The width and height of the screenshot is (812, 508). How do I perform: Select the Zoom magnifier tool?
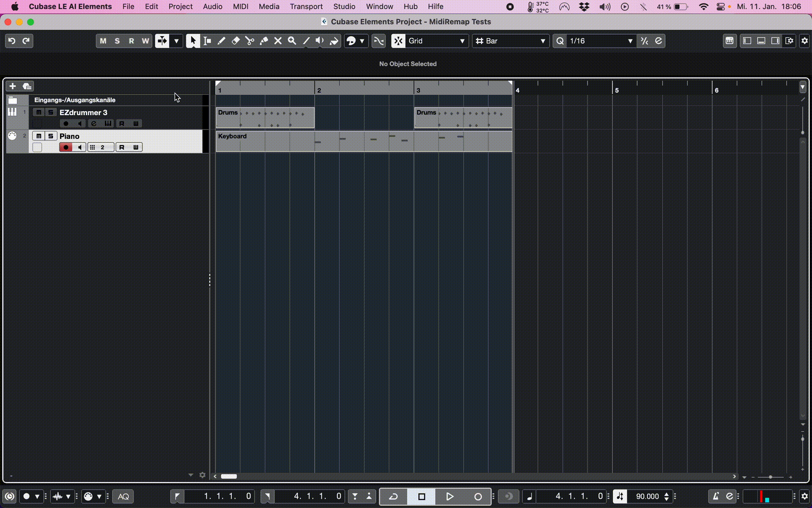point(292,41)
